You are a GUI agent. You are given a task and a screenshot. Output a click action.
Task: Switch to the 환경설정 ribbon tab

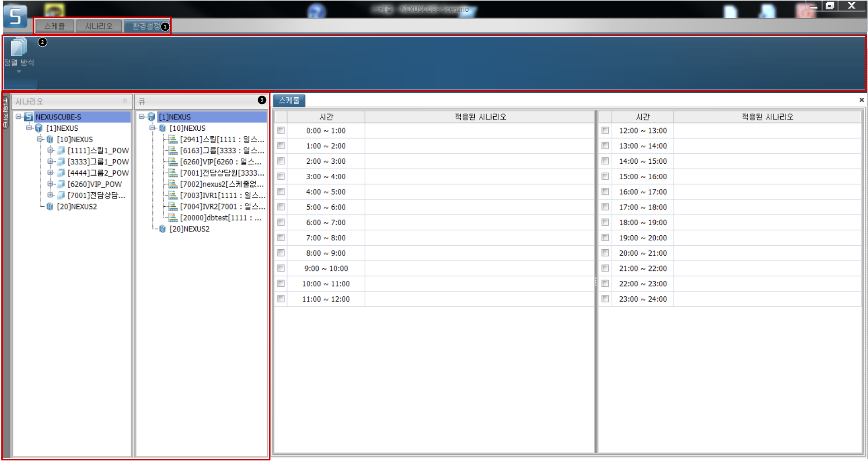point(146,26)
